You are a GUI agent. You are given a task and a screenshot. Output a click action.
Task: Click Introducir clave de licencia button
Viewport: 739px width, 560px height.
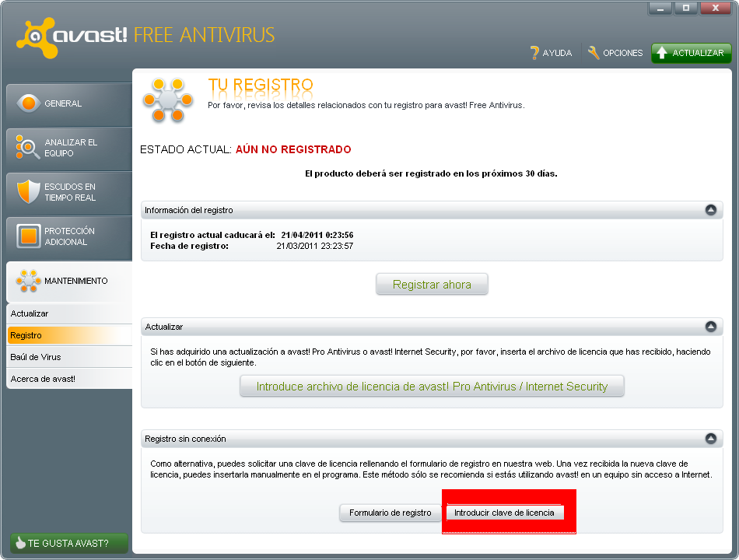pos(504,513)
